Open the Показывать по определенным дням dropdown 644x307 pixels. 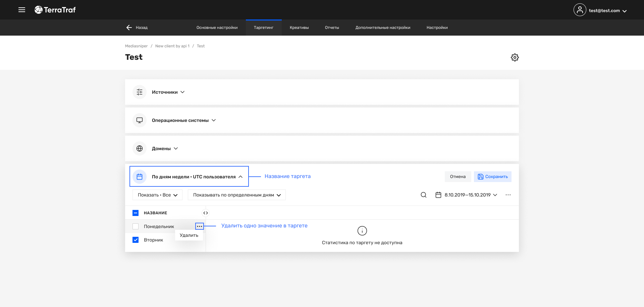click(237, 195)
